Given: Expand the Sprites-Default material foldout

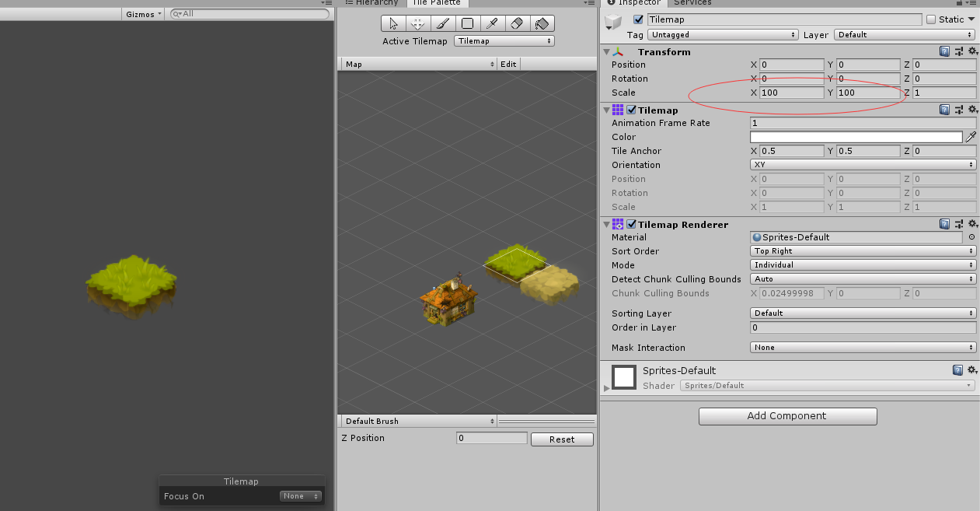Looking at the screenshot, I should [607, 387].
